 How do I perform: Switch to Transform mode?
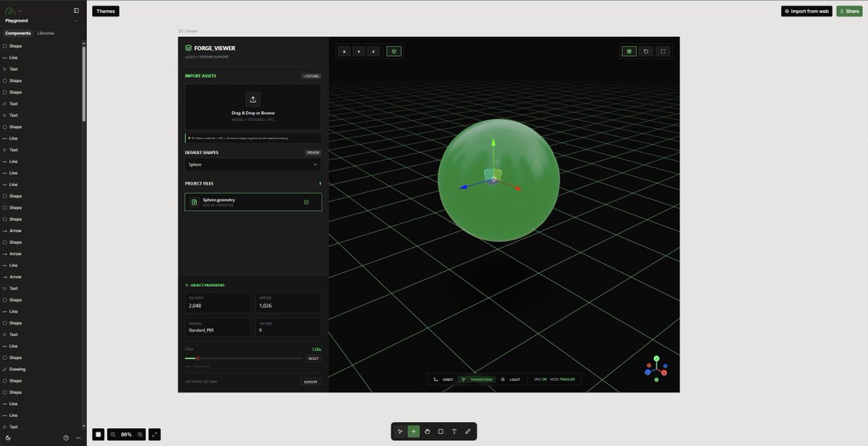coord(477,379)
